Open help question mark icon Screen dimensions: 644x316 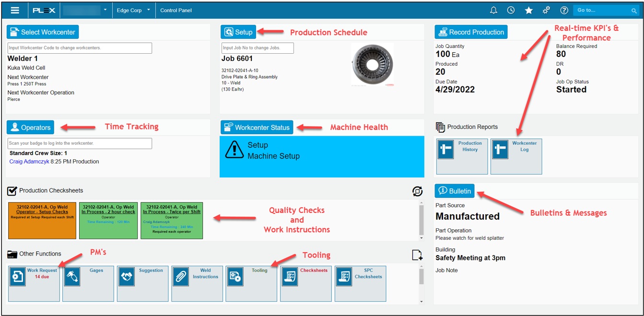click(564, 10)
